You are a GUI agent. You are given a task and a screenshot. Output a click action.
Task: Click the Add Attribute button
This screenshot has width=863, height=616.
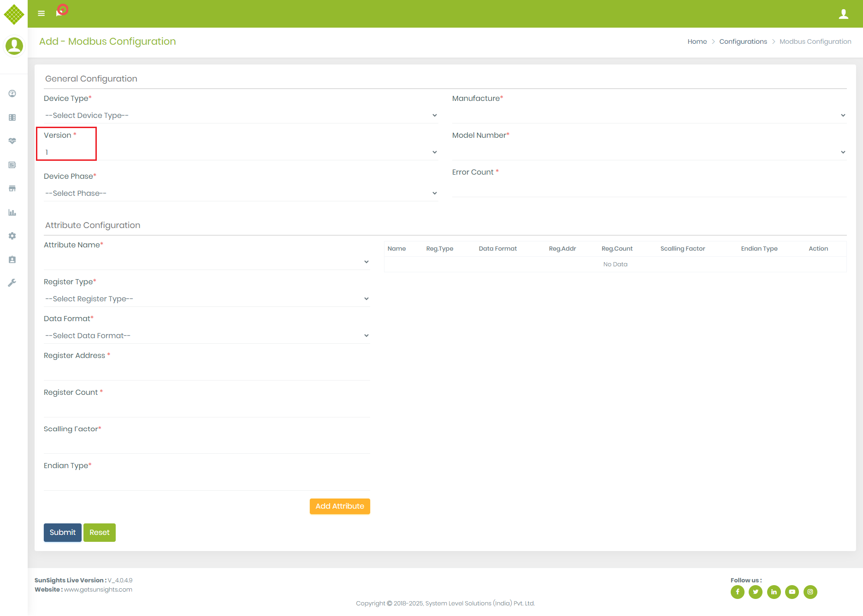click(340, 506)
